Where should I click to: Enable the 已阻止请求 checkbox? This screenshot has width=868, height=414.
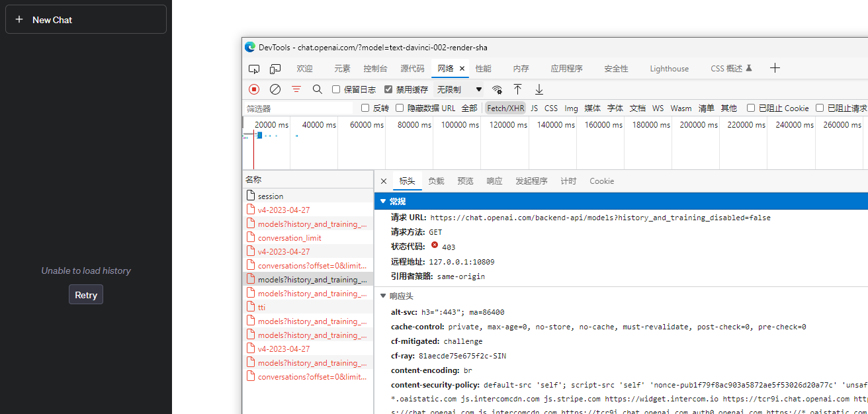pos(820,108)
